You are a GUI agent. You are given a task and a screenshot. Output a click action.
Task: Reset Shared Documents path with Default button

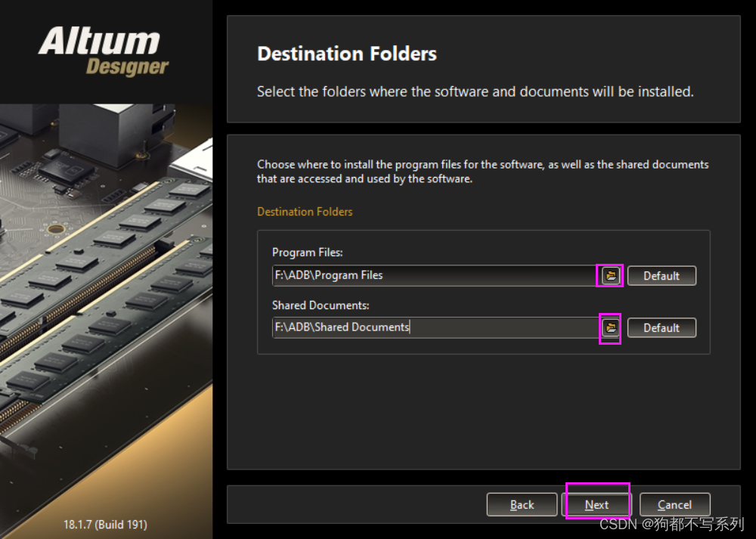click(x=661, y=328)
